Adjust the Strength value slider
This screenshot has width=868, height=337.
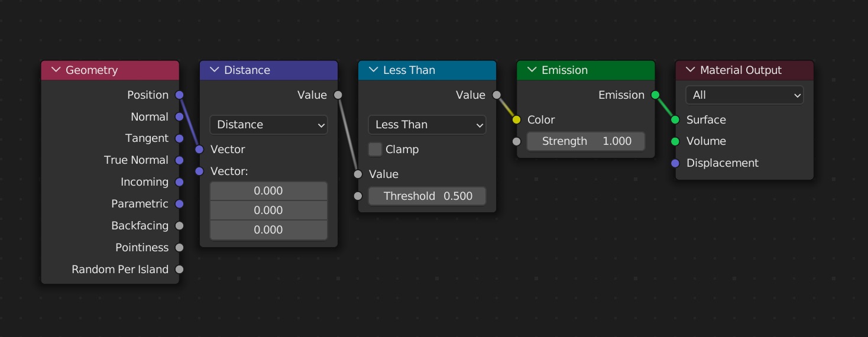pos(585,141)
